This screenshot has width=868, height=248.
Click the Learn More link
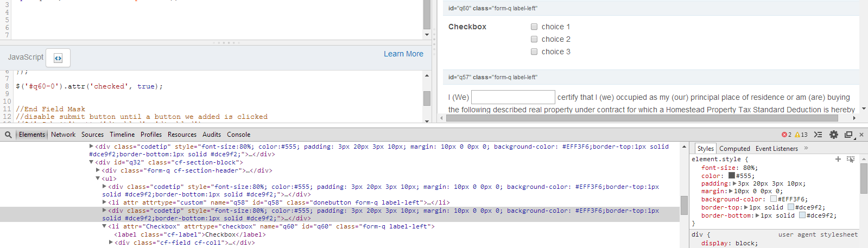click(x=403, y=54)
